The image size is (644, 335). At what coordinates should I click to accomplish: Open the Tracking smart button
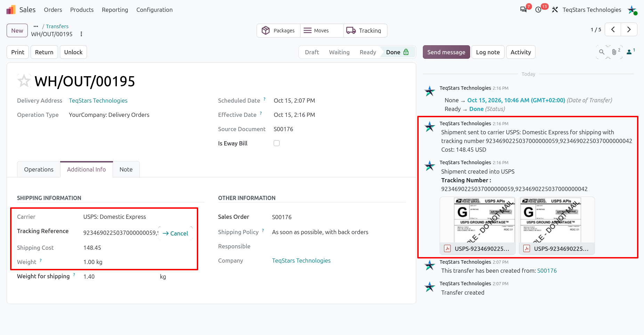(365, 31)
